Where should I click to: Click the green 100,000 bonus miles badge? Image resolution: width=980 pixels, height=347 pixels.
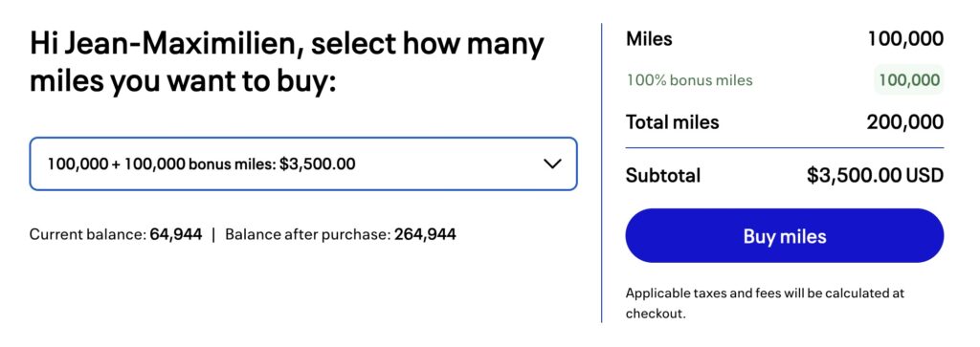coord(909,80)
